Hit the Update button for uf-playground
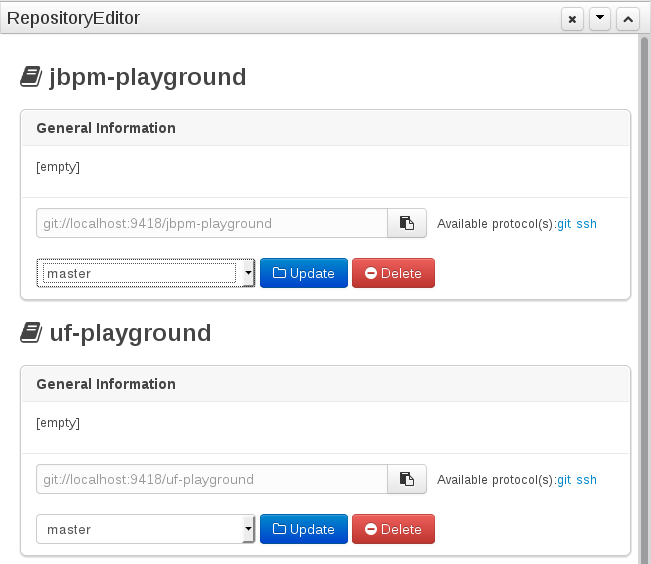The height and width of the screenshot is (564, 651). tap(304, 529)
